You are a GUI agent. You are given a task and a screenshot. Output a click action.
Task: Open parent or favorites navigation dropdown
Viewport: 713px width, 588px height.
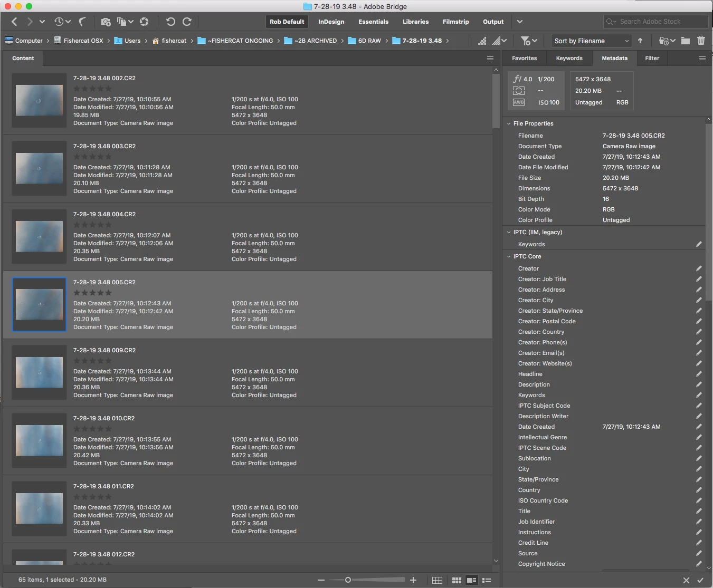point(42,22)
